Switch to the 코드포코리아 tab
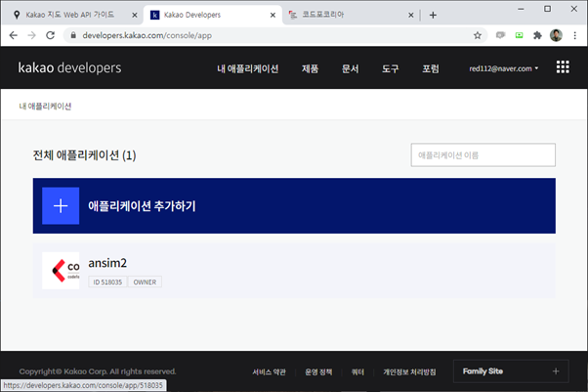The image size is (588, 392). (x=323, y=15)
